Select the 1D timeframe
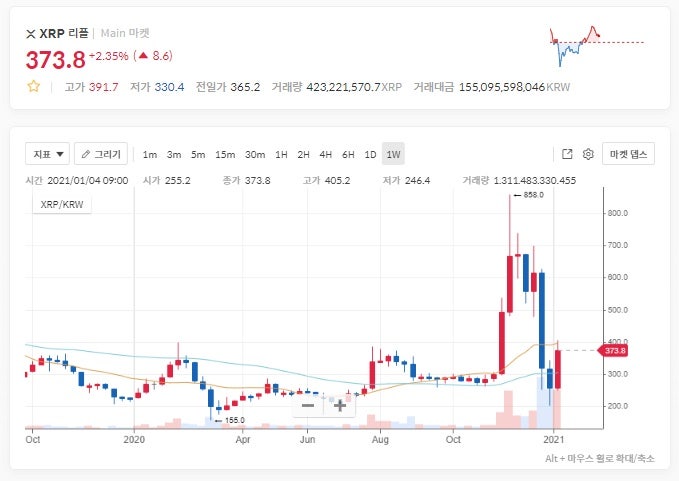The width and height of the screenshot is (679, 481). [370, 155]
